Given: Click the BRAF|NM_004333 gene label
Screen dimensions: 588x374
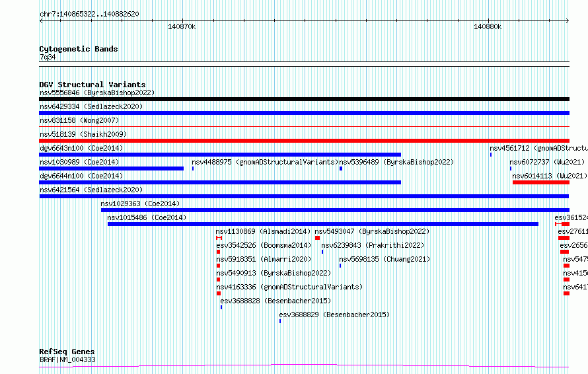Looking at the screenshot, I should [67, 359].
